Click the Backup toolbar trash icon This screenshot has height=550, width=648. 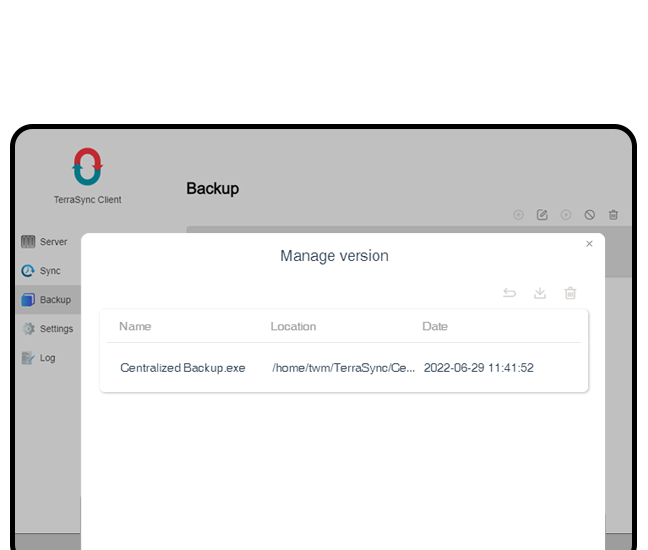pos(613,215)
